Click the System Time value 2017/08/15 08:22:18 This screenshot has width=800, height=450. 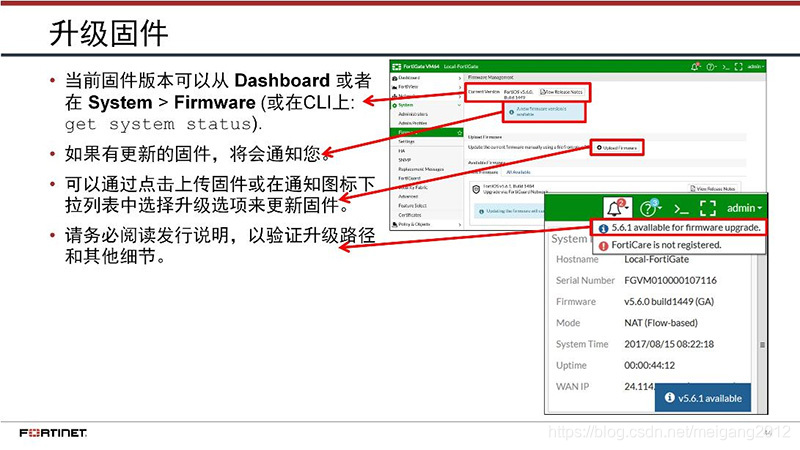669,344
